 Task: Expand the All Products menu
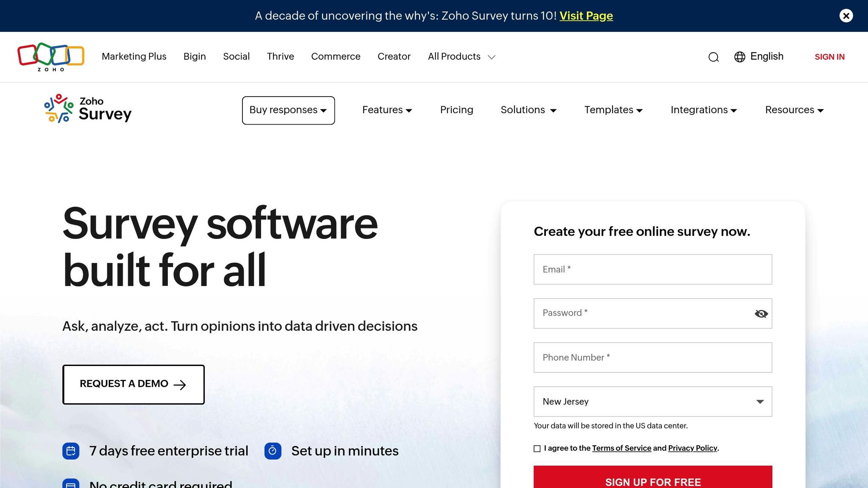pos(462,57)
